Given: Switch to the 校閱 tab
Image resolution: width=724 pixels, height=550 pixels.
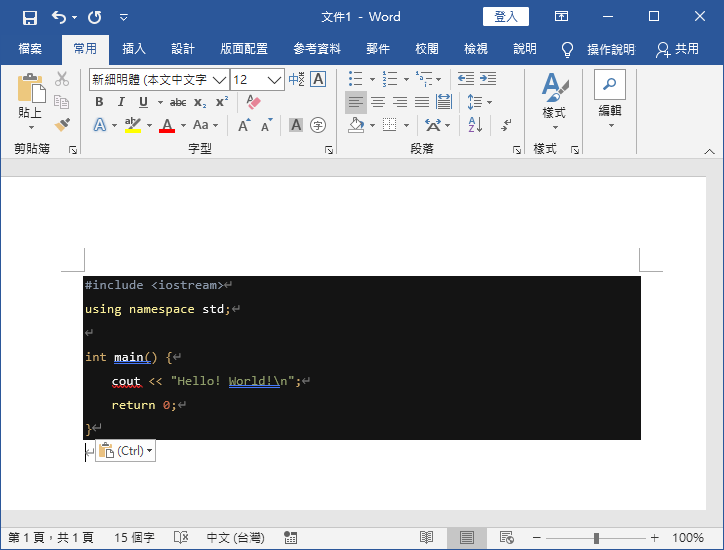Looking at the screenshot, I should 427,49.
